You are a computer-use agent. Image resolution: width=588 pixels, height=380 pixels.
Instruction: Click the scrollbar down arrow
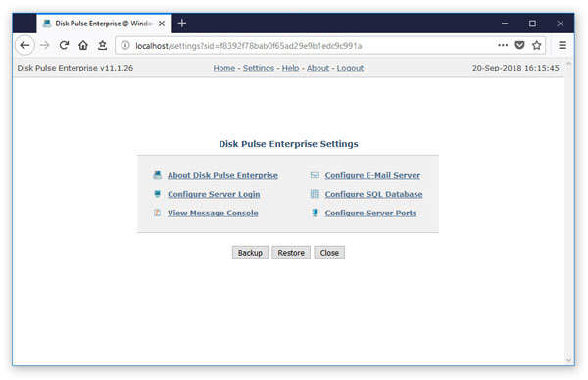pyautogui.click(x=568, y=360)
